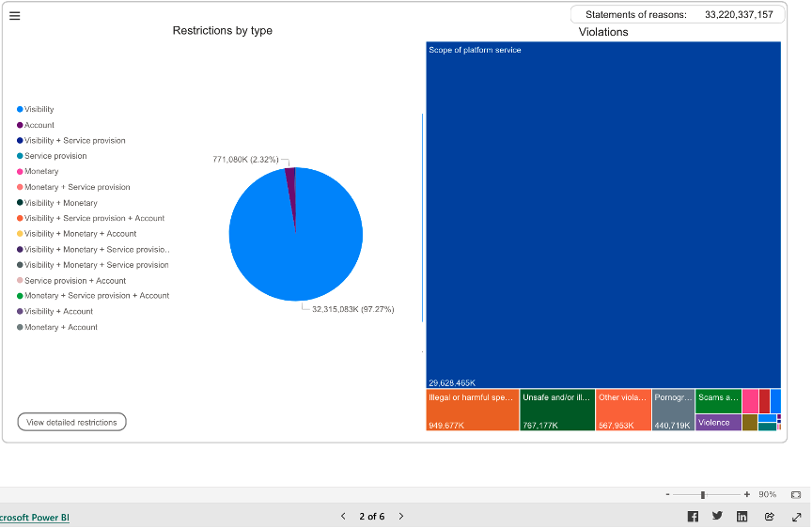The height and width of the screenshot is (528, 812).
Task: Share report on Facebook
Action: pyautogui.click(x=693, y=517)
